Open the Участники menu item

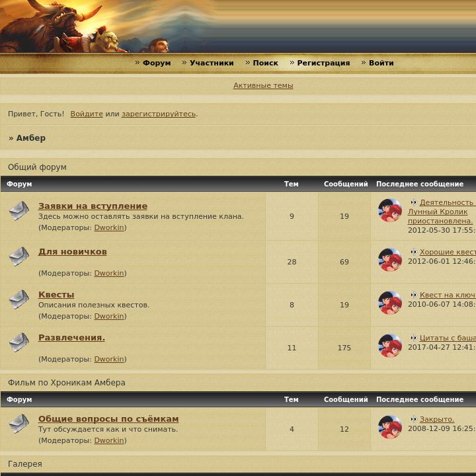[x=212, y=63]
